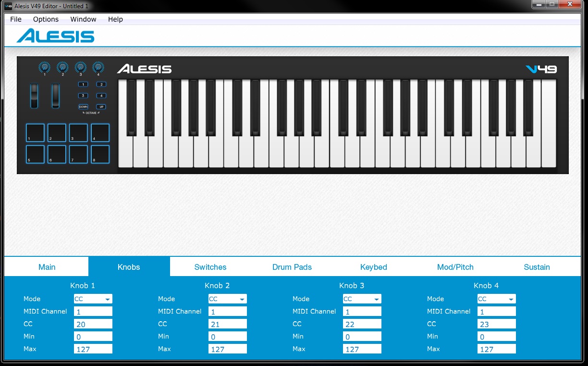Select drum pad 6
The height and width of the screenshot is (366, 588).
point(57,154)
